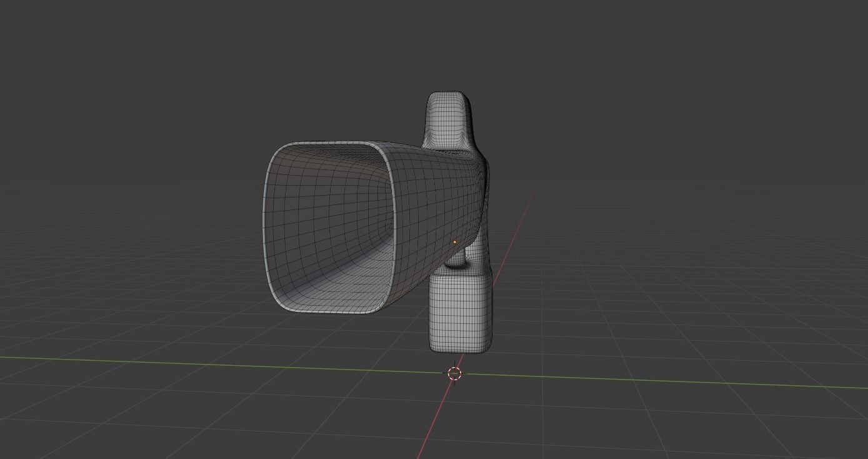Click the 3D cursor on the grid
Screen dimensions: 868x459
click(454, 374)
